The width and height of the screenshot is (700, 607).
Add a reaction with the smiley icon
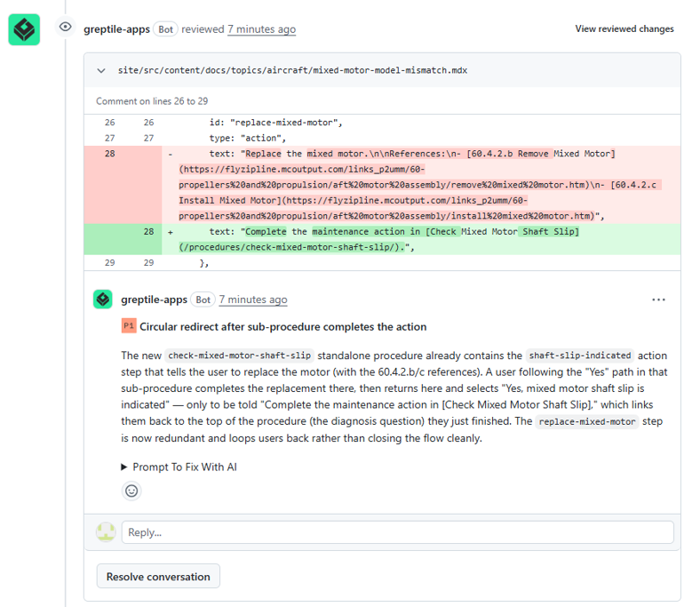click(131, 491)
